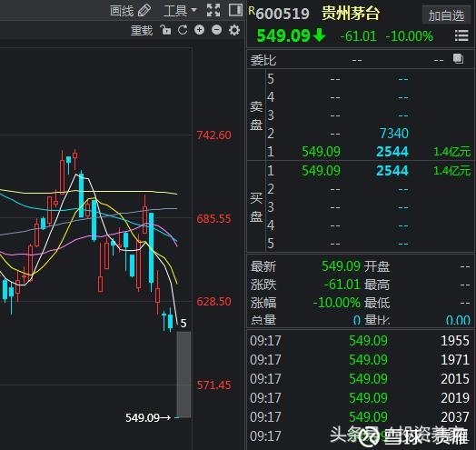Click the 549.09→ chart price marker
Viewport: 476px width, 450px height.
tap(148, 417)
